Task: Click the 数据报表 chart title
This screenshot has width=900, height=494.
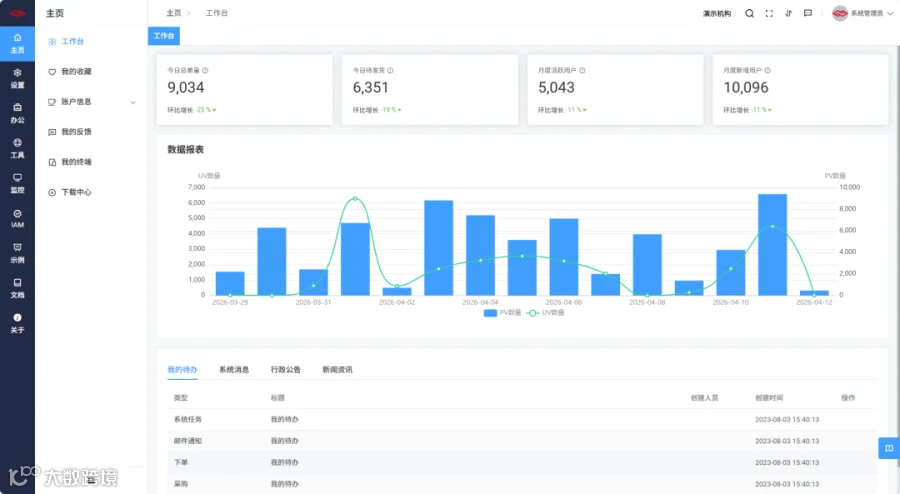Action: coord(185,149)
